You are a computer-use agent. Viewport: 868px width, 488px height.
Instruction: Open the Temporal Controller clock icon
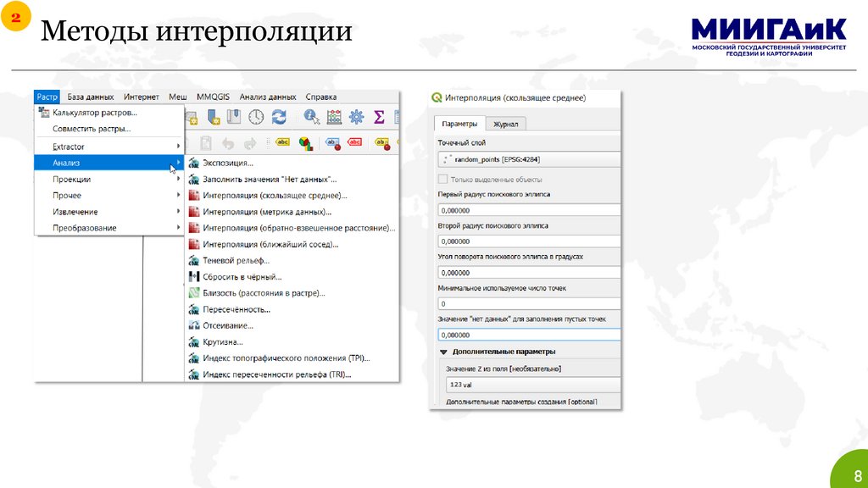pos(256,117)
